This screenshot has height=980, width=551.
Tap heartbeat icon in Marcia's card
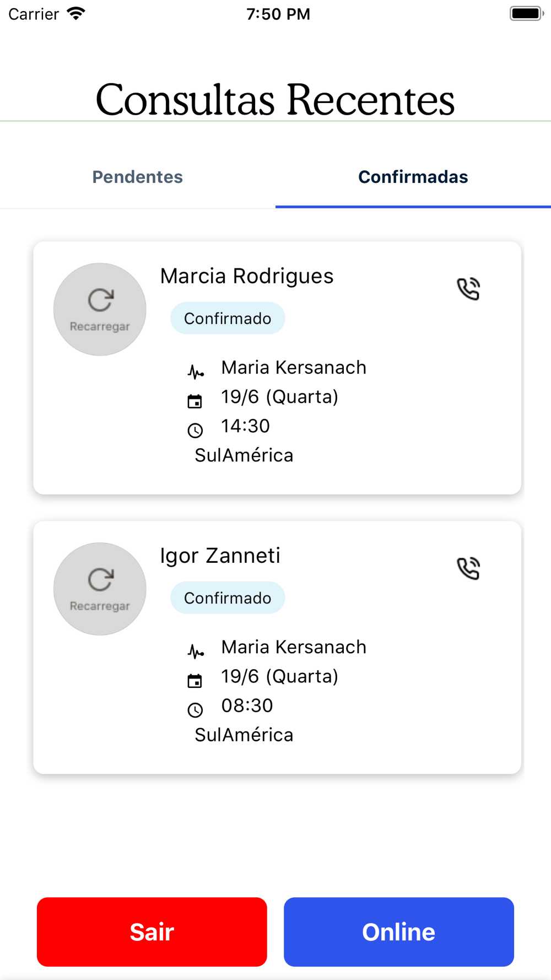tap(196, 372)
